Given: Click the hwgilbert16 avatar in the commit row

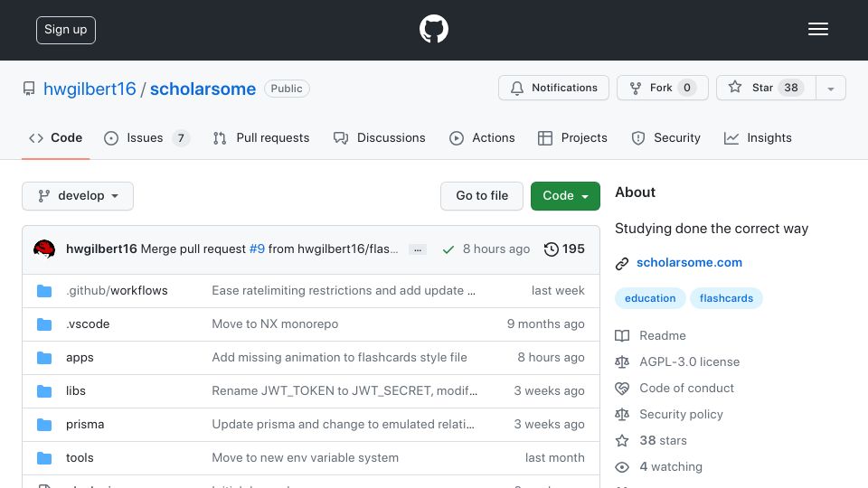Looking at the screenshot, I should point(44,249).
